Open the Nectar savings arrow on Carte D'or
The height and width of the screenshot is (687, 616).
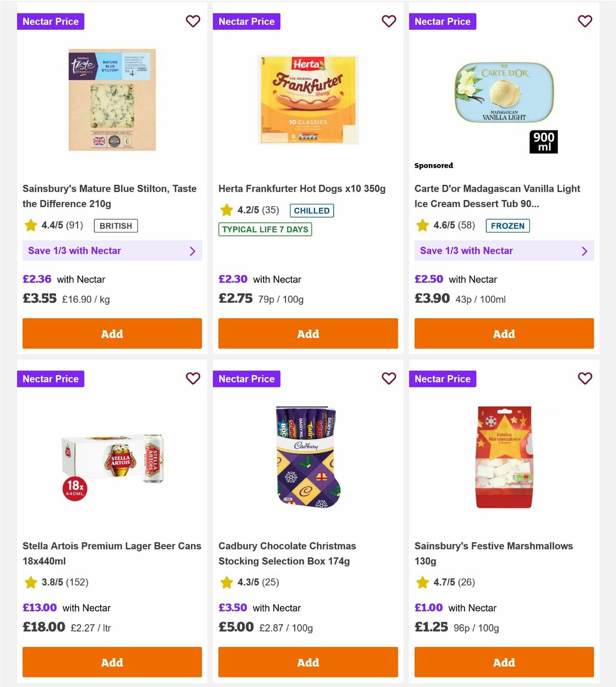(x=584, y=251)
